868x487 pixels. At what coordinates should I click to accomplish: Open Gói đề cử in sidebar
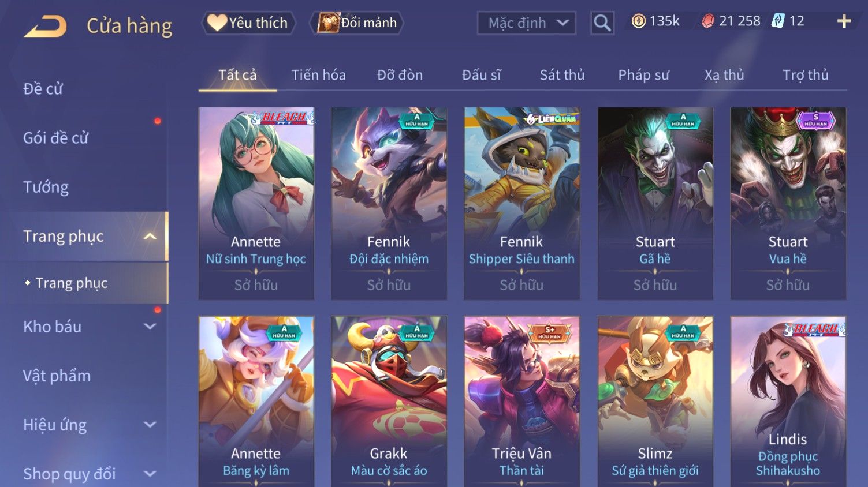(55, 138)
